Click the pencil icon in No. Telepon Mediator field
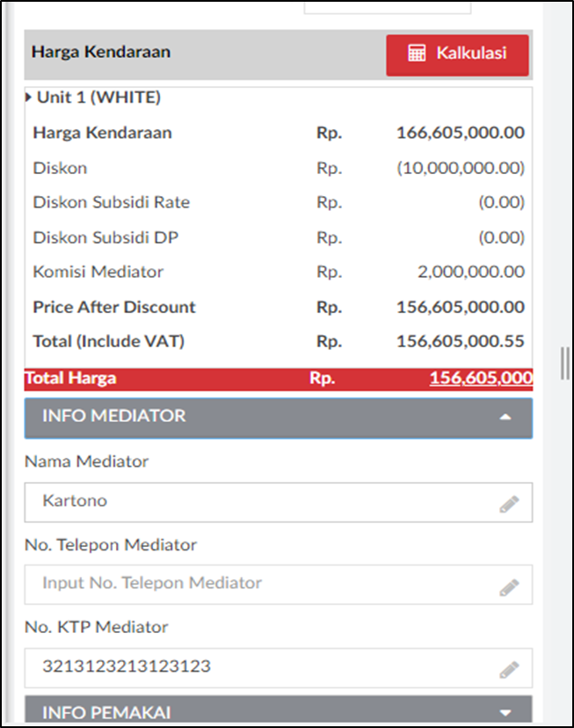Viewport: 574px width, 728px height. tap(509, 586)
